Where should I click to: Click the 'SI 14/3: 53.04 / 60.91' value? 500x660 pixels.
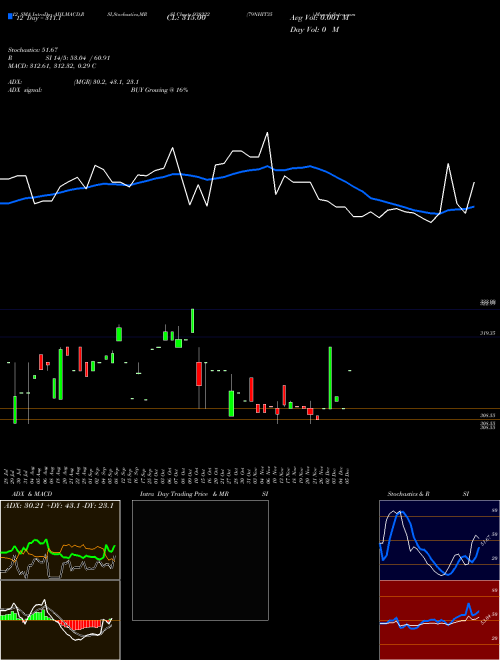point(78,58)
